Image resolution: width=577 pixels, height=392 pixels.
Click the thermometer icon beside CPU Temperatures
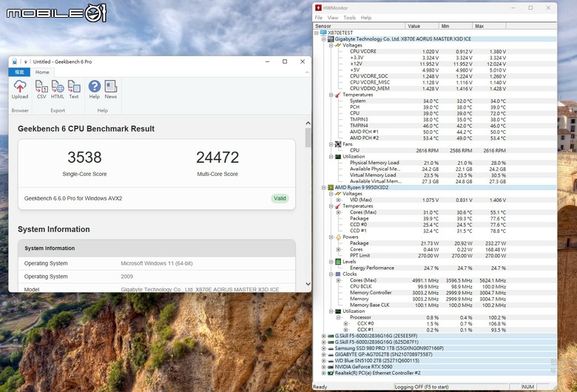(338, 206)
